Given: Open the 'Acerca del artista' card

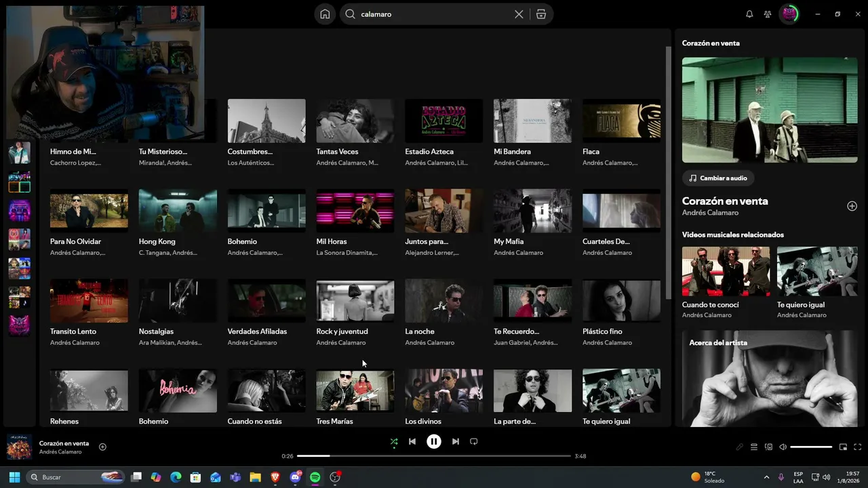Looking at the screenshot, I should (770, 378).
